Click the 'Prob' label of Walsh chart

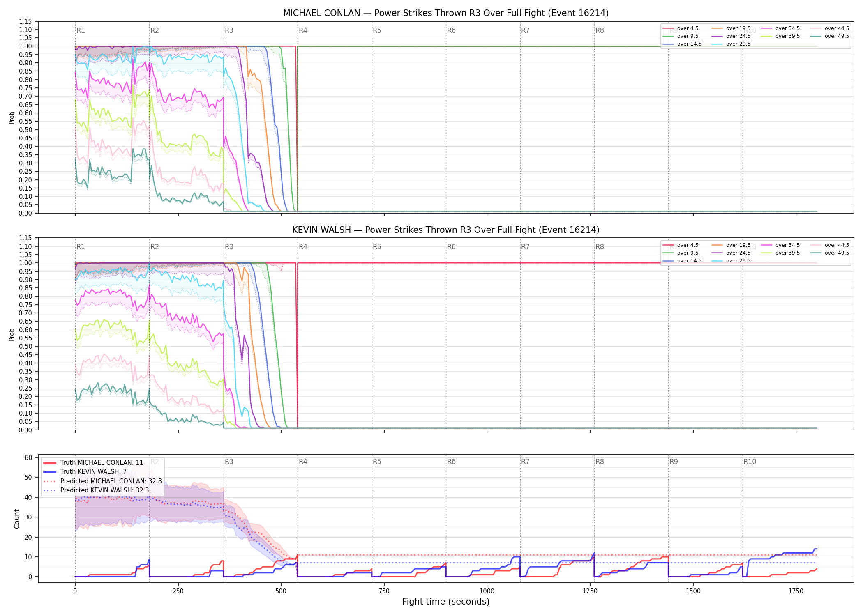pyautogui.click(x=12, y=334)
